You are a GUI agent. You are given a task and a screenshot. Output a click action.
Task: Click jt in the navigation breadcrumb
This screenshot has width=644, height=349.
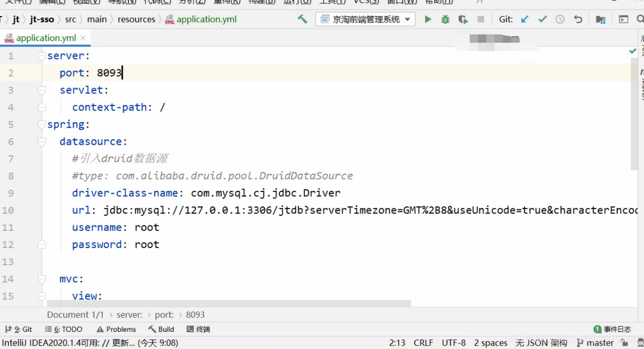[16, 19]
